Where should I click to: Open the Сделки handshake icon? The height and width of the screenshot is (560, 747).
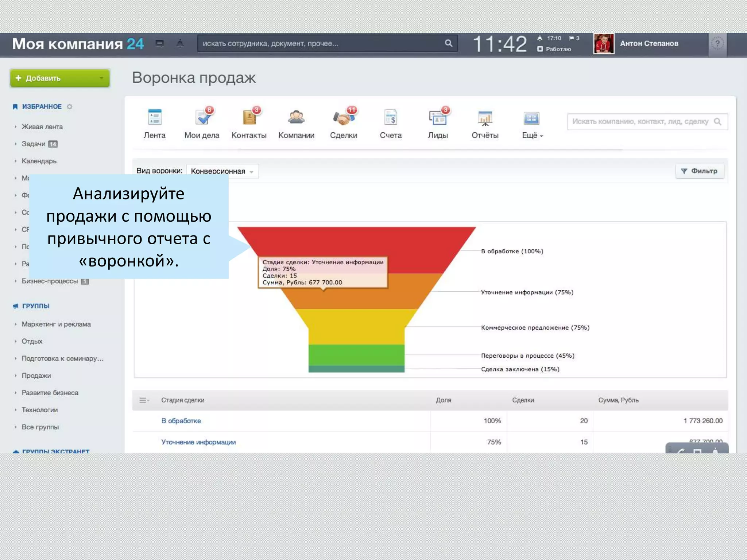tap(343, 118)
